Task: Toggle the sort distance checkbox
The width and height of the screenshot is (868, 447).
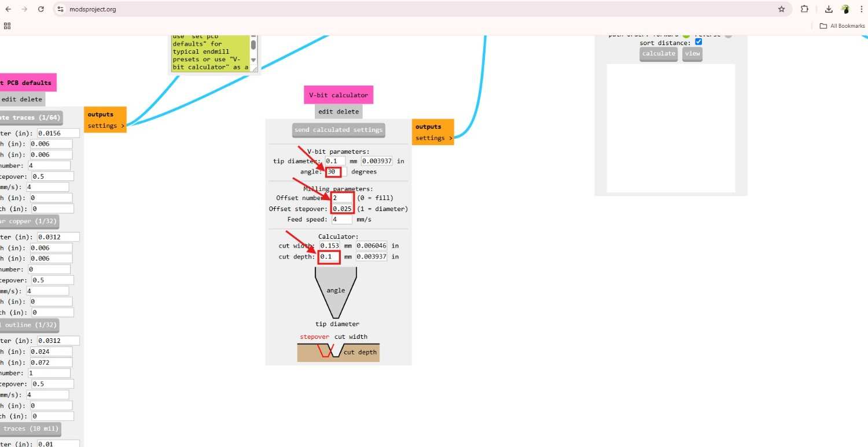Action: [x=698, y=42]
